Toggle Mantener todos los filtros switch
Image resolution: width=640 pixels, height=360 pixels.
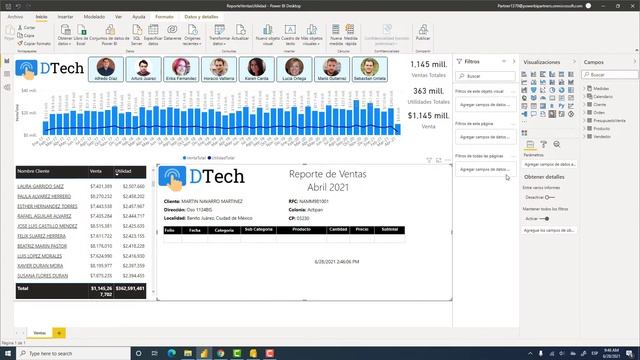coord(544,219)
